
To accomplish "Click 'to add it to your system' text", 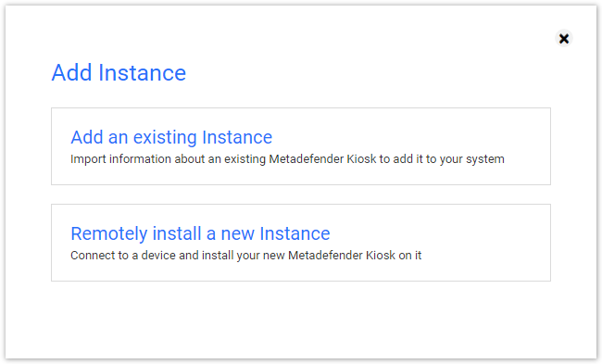I will [442, 159].
